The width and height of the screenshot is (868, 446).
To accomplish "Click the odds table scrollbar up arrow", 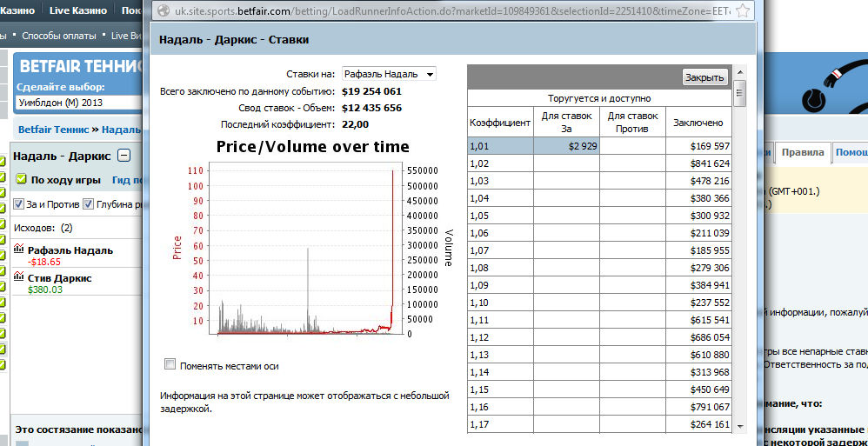I will click(740, 73).
